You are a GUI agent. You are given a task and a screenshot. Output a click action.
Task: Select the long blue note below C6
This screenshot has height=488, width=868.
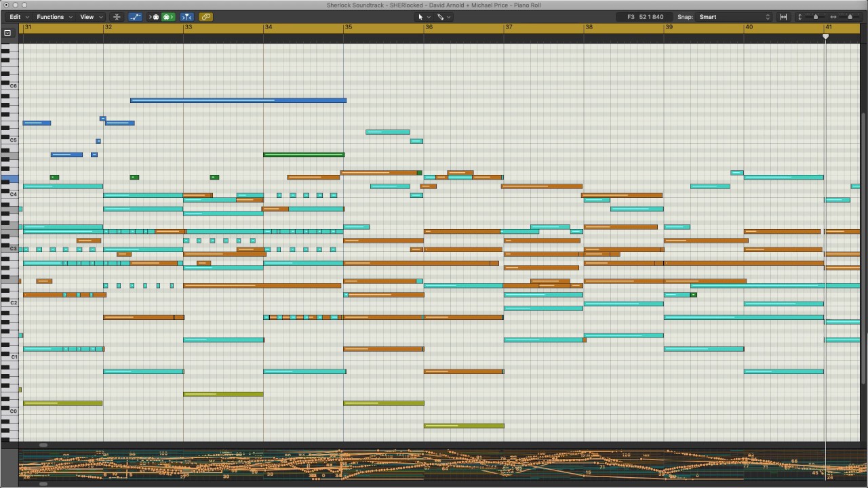[238, 100]
